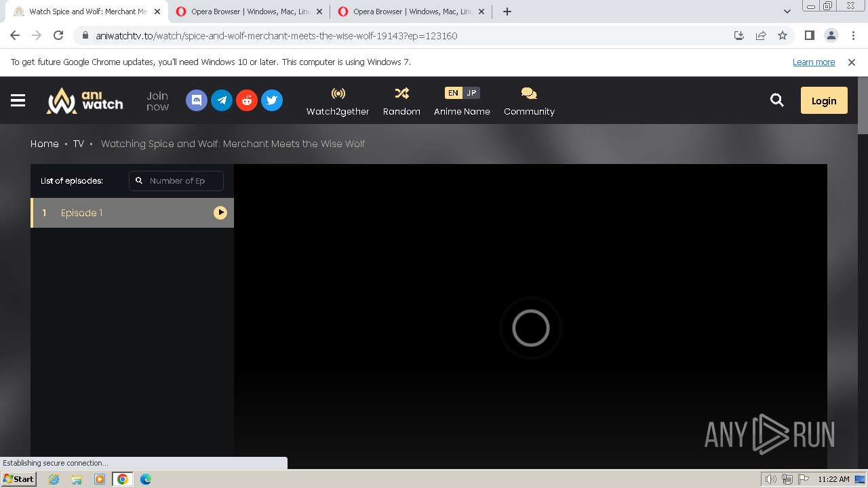Open Watch2gether rooms
The image size is (868, 488).
click(338, 101)
